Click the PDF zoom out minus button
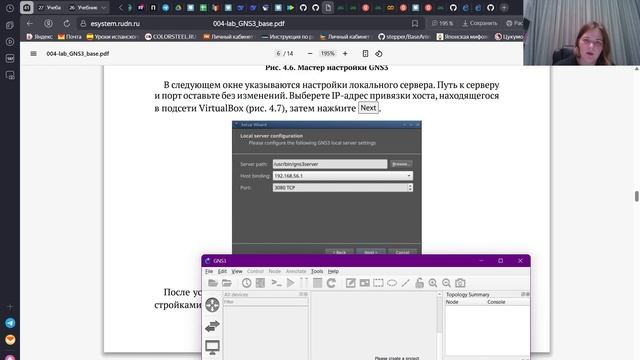Image resolution: width=640 pixels, height=360 pixels. 310,53
